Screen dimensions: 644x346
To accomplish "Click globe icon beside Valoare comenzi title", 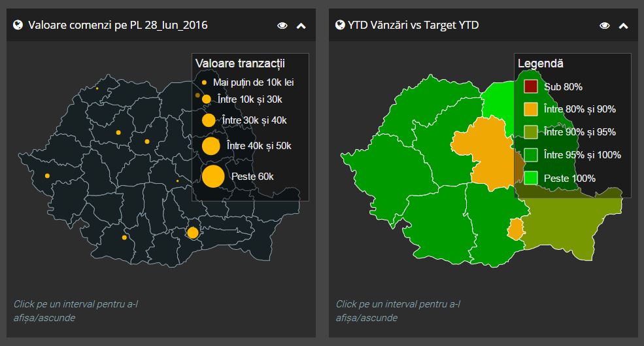I will [x=18, y=26].
